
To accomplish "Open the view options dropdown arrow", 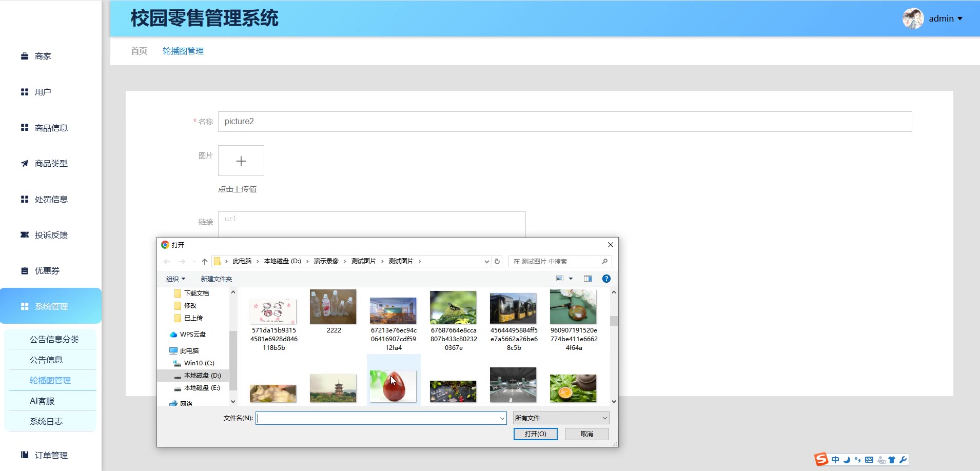I will click(x=571, y=279).
